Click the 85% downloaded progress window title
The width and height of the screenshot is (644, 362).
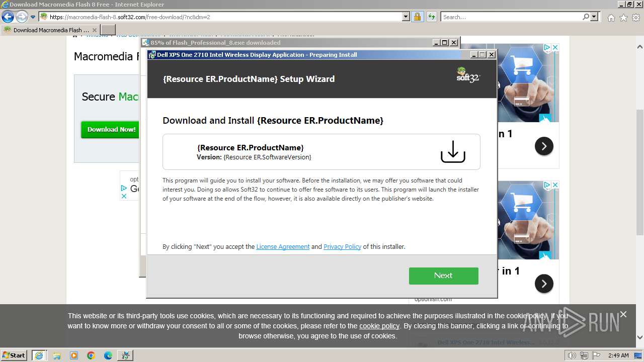pos(215,43)
